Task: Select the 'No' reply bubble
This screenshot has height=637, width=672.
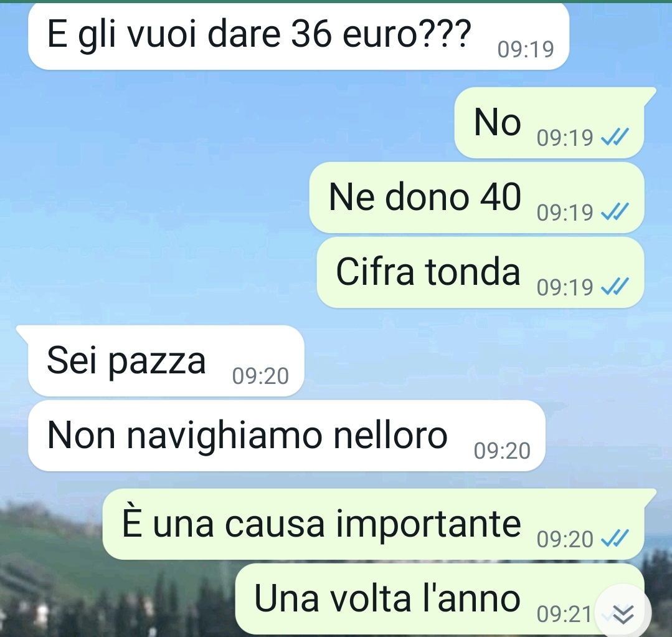Action: (x=549, y=122)
